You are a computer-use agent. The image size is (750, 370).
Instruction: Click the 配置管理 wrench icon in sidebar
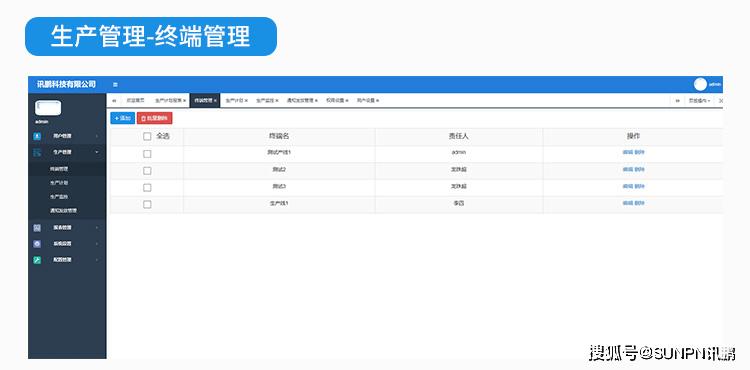click(x=37, y=260)
